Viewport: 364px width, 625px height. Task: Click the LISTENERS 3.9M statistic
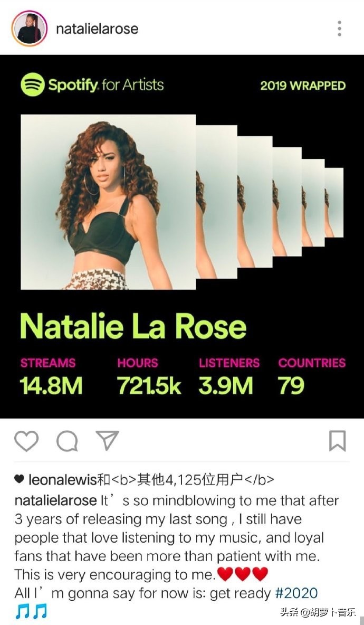point(229,376)
